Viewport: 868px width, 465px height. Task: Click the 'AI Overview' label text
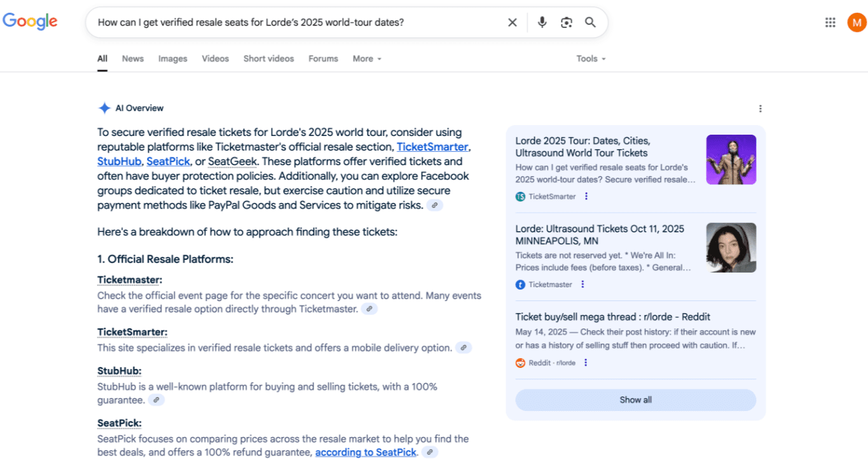[139, 108]
